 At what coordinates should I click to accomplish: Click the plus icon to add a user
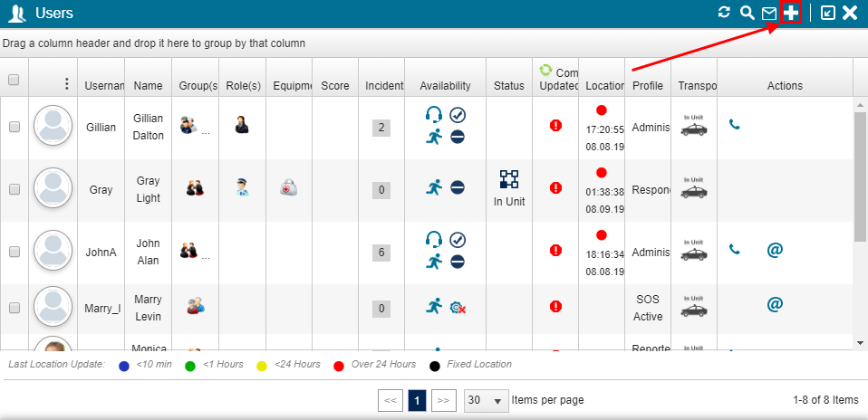[791, 13]
